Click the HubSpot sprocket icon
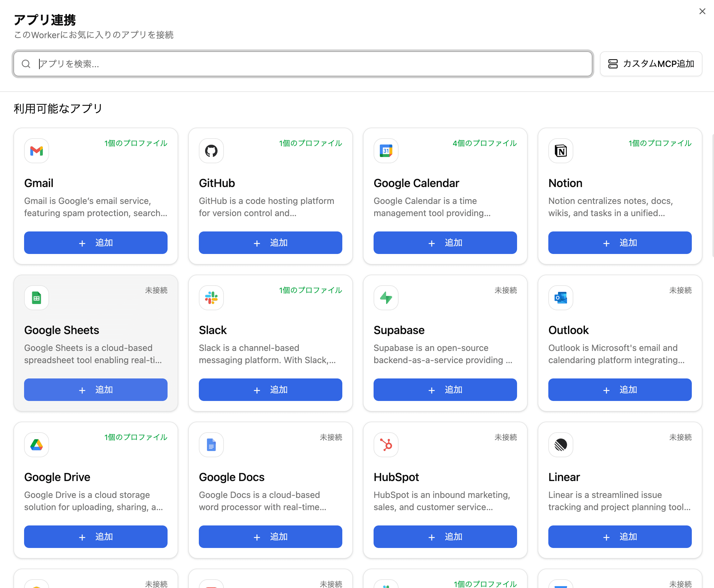The image size is (714, 588). (386, 445)
